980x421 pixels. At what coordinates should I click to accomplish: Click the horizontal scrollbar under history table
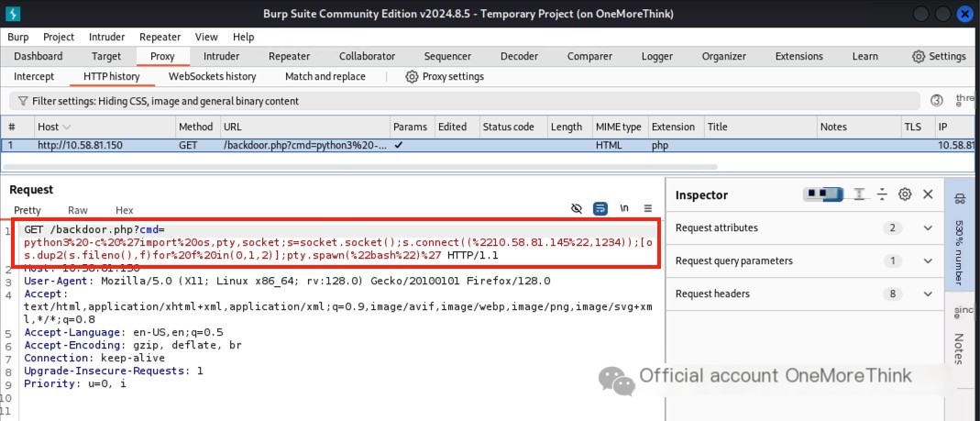pyautogui.click(x=362, y=167)
